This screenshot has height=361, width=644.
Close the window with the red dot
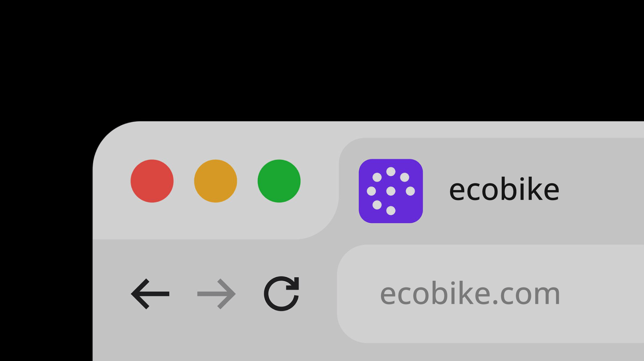click(x=152, y=181)
